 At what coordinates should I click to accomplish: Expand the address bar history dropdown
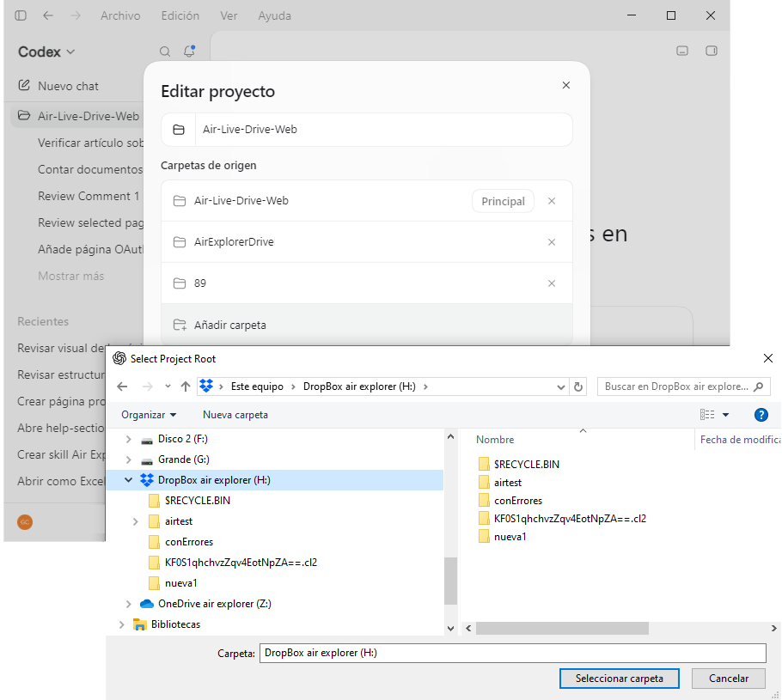coord(560,387)
